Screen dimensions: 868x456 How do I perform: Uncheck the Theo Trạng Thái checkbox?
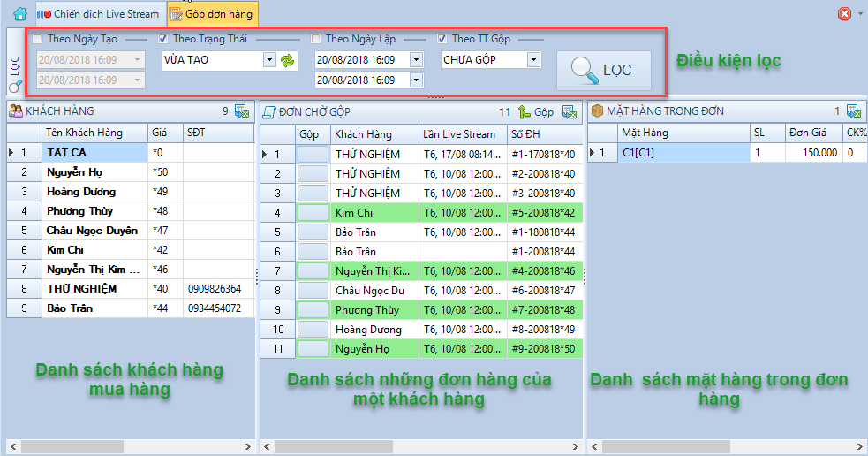click(x=163, y=39)
